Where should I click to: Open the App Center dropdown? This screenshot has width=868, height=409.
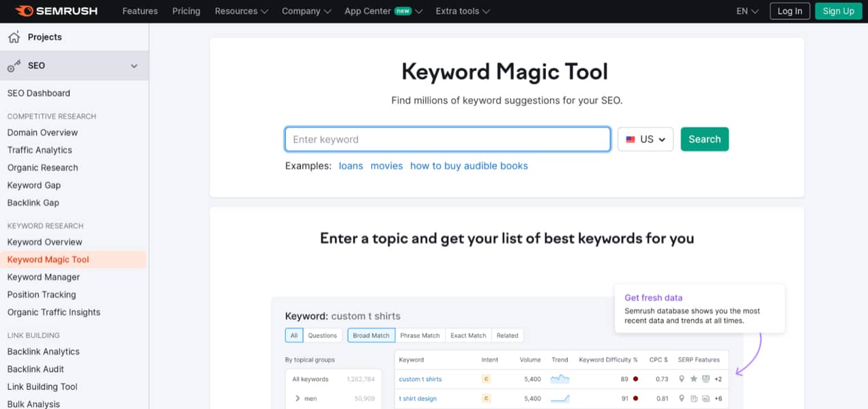[x=384, y=11]
